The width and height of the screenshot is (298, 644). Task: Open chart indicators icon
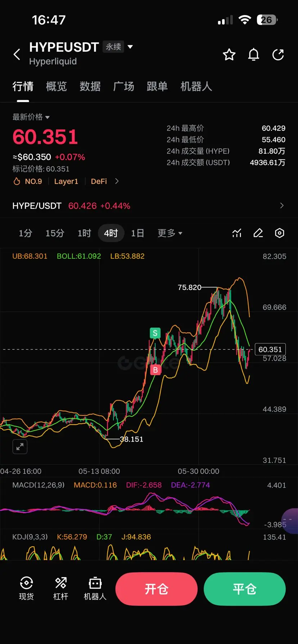237,233
